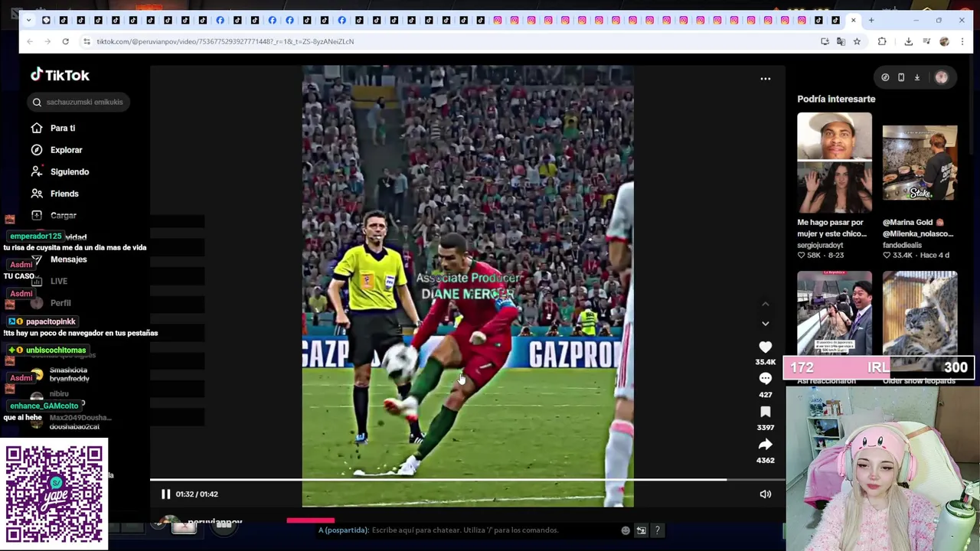
Task: Click the chat icon beside the emoji picker
Action: [x=642, y=530]
